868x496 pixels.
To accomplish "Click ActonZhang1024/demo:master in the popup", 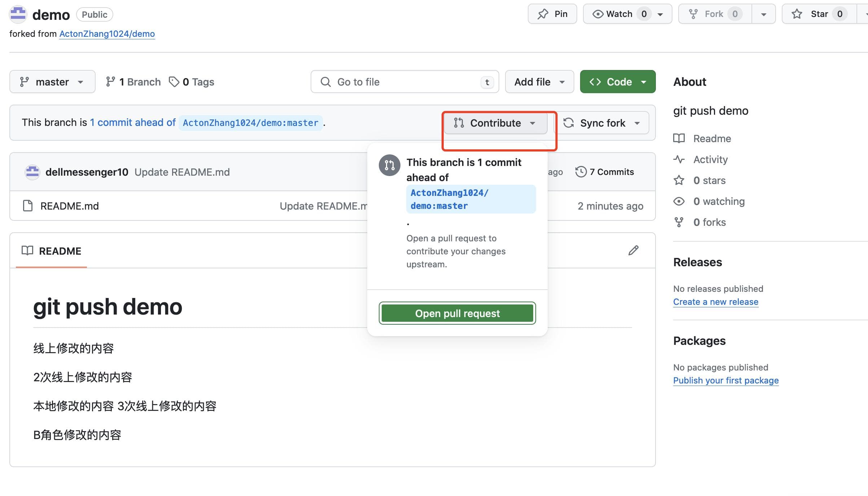I will tap(471, 199).
